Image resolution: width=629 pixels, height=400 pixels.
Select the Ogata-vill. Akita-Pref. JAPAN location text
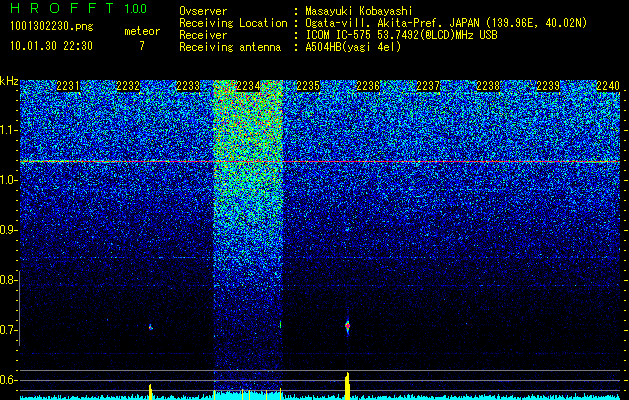tap(446, 23)
